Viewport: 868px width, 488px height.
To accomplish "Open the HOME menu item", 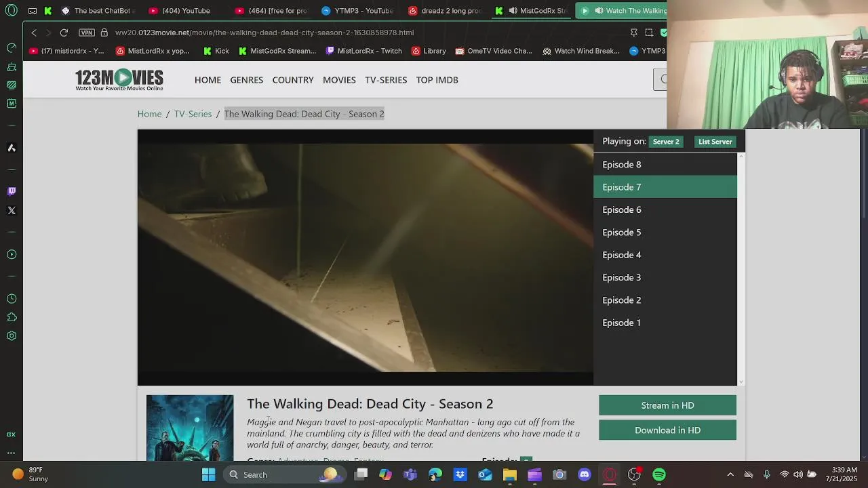I will click(208, 80).
